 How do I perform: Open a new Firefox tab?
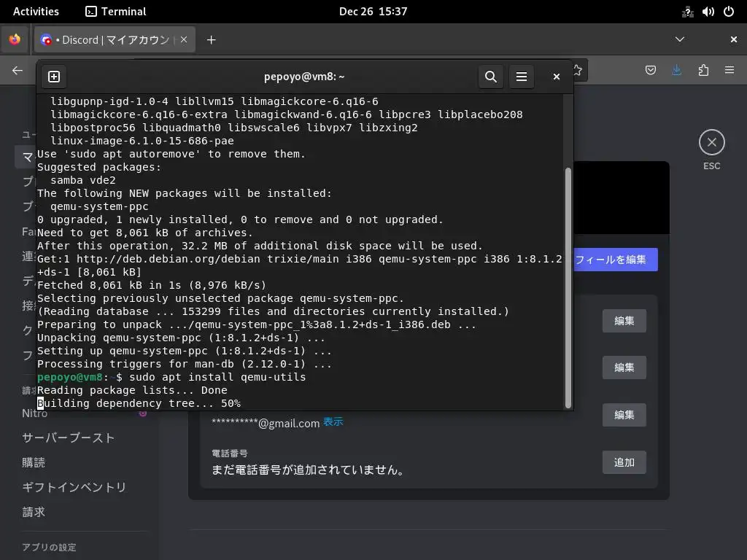tap(211, 40)
